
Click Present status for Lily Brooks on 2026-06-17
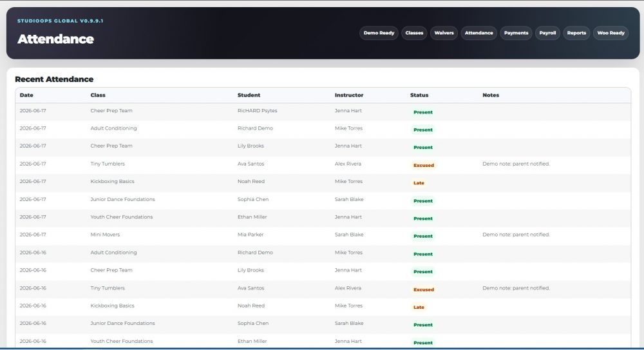[423, 147]
